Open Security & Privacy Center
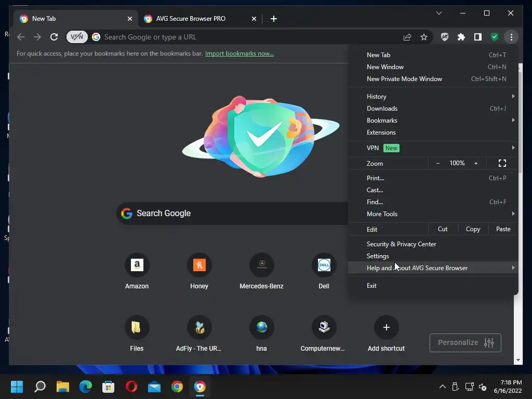 [x=433, y=244]
